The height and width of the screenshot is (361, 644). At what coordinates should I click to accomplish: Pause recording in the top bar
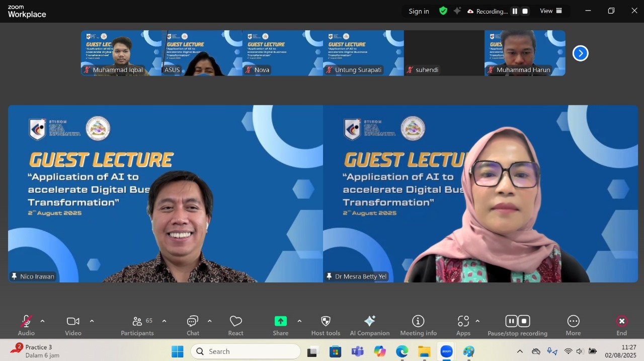[515, 11]
